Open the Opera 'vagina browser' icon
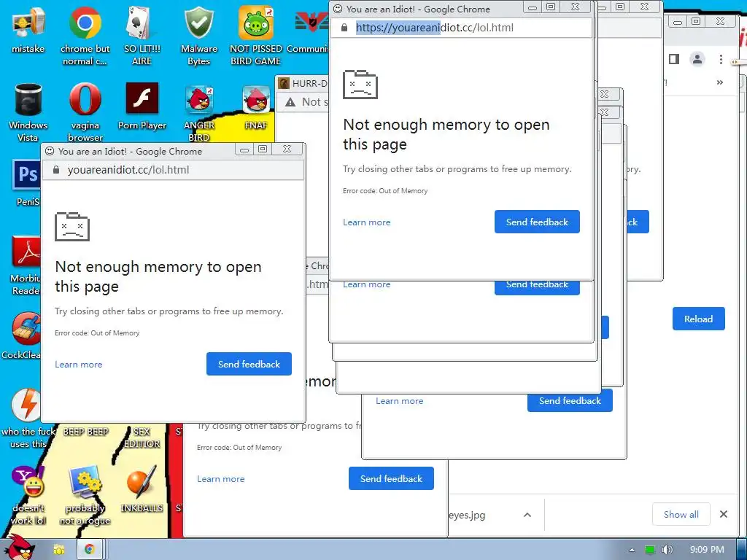747x560 pixels. [85, 112]
